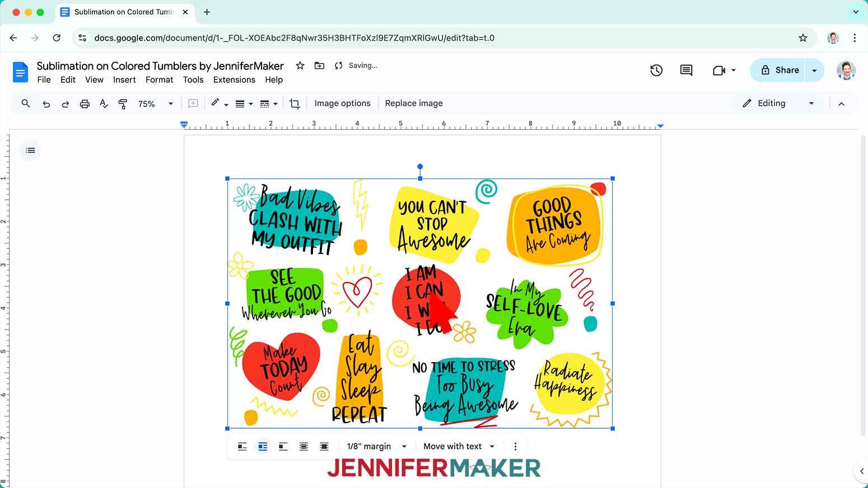
Task: Click the site information icon in address bar
Action: pyautogui.click(x=82, y=38)
